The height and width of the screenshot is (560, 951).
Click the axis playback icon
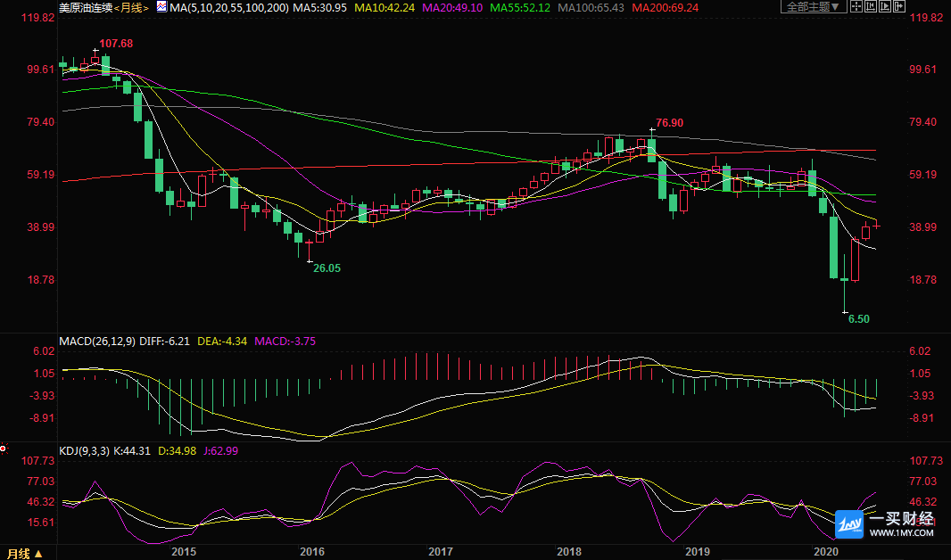click(885, 6)
